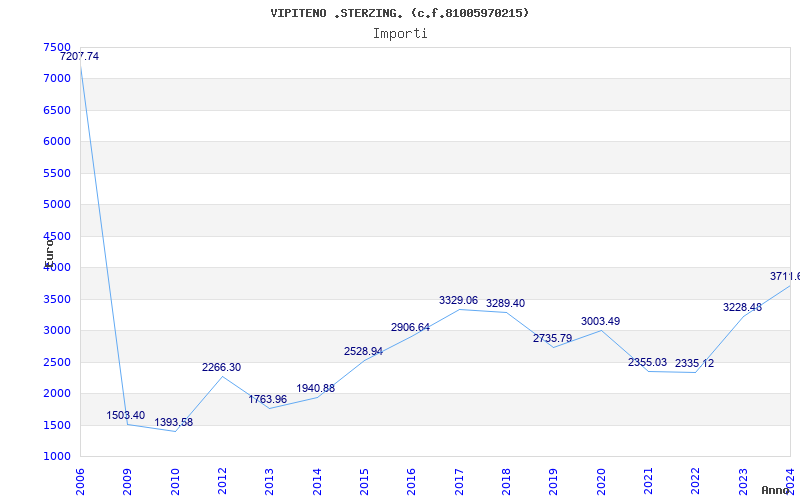Click x-axis year 2010
Viewport: 800px width, 500px height.
point(175,482)
